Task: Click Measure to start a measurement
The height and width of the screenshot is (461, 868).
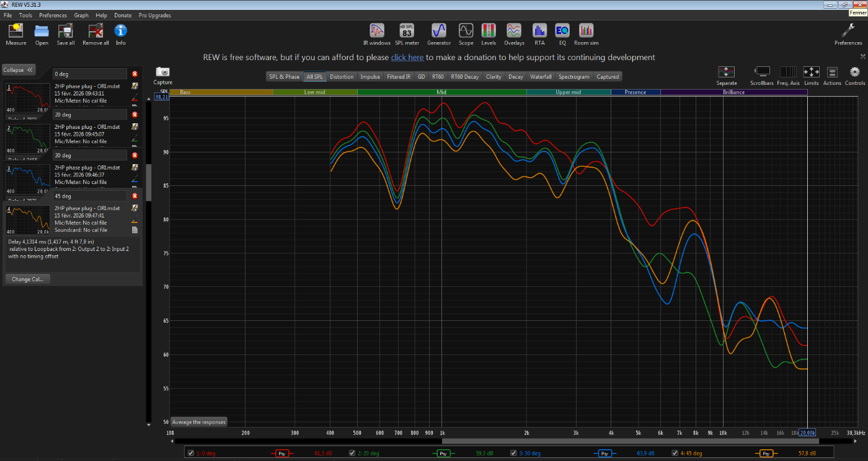Action: [x=16, y=34]
